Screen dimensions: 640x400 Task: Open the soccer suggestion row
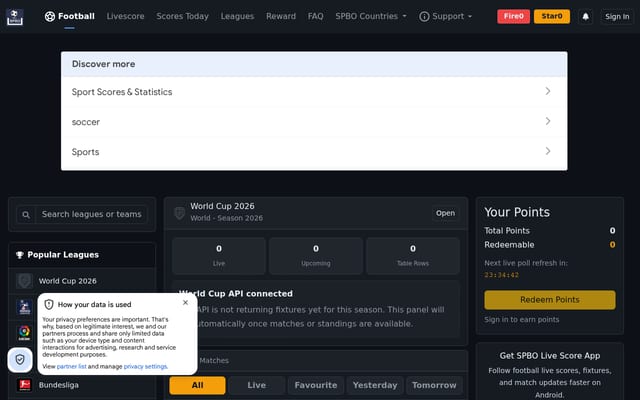coord(314,122)
